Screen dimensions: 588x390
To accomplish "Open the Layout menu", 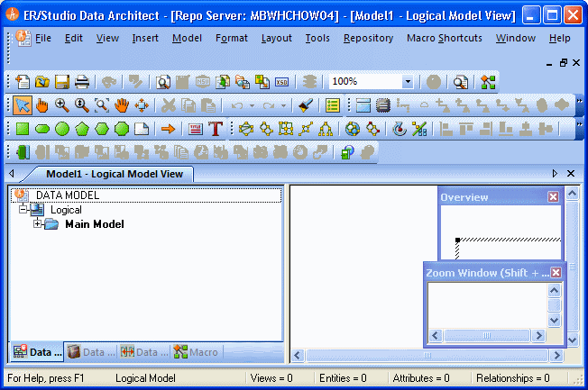I will click(276, 38).
